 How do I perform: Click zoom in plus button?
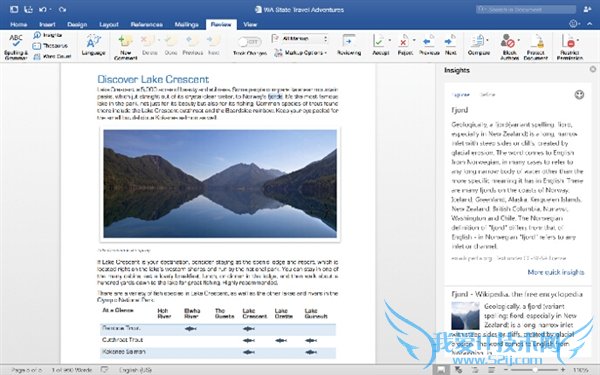[563, 370]
